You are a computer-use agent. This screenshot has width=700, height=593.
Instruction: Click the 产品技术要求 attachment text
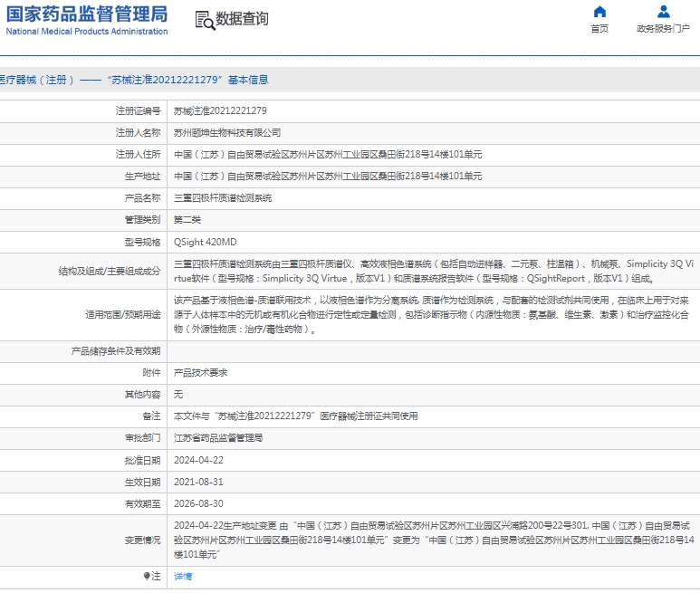click(200, 373)
